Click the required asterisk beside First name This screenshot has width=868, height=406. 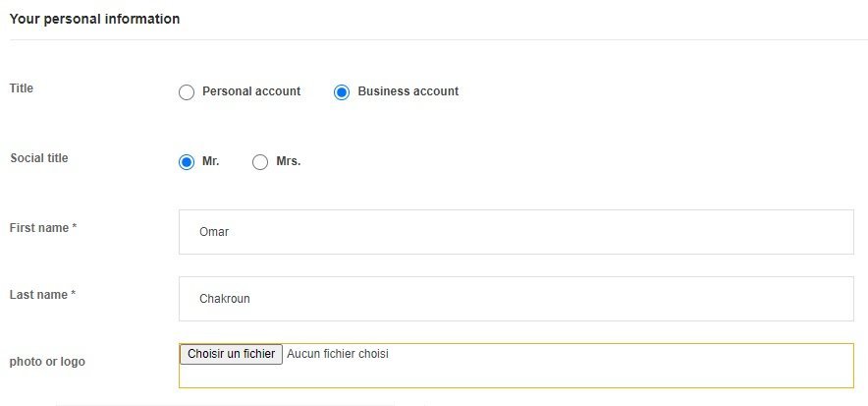(x=75, y=226)
